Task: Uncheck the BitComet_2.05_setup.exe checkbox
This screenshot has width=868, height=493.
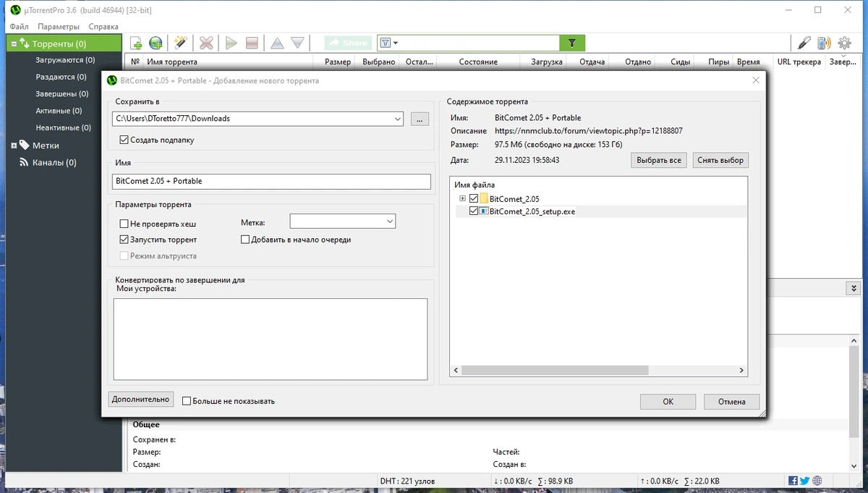Action: click(474, 211)
